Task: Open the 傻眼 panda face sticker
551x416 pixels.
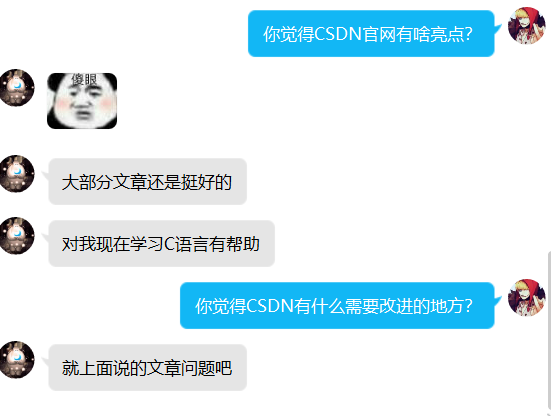Action: [x=82, y=101]
